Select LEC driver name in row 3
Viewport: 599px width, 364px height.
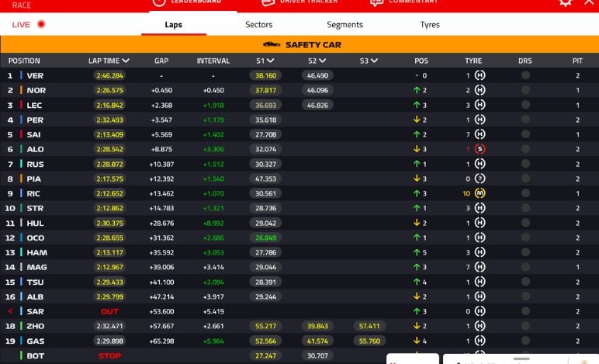coord(34,105)
